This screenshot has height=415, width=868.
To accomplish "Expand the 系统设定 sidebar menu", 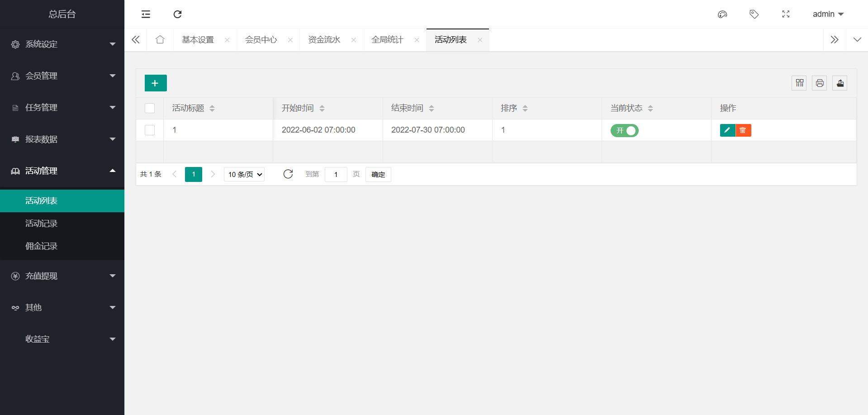I will pos(62,44).
